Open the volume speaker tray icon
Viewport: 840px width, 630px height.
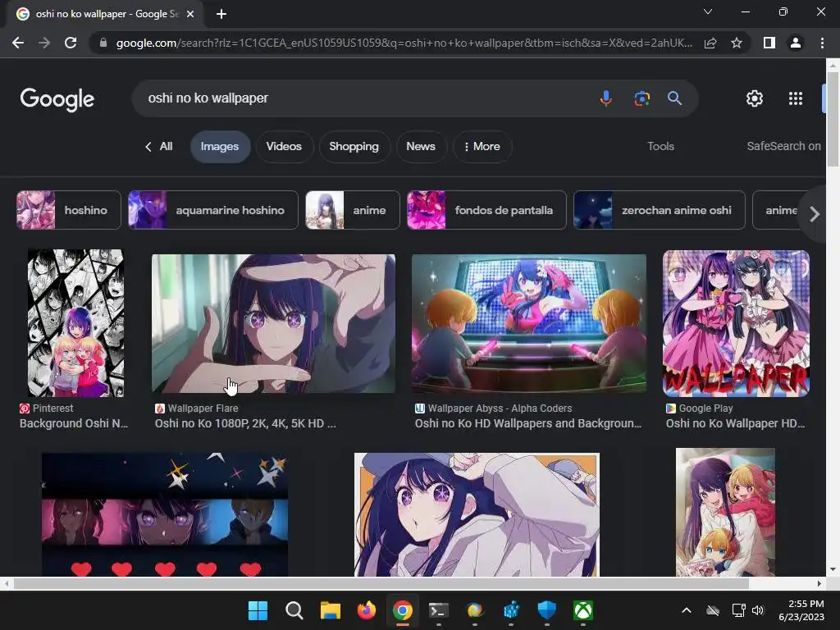coord(757,610)
